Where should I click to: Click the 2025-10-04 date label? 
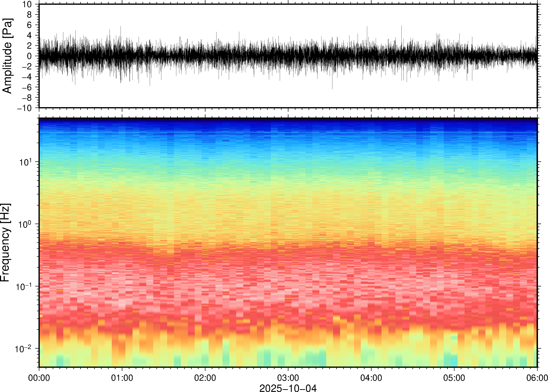pos(288,388)
